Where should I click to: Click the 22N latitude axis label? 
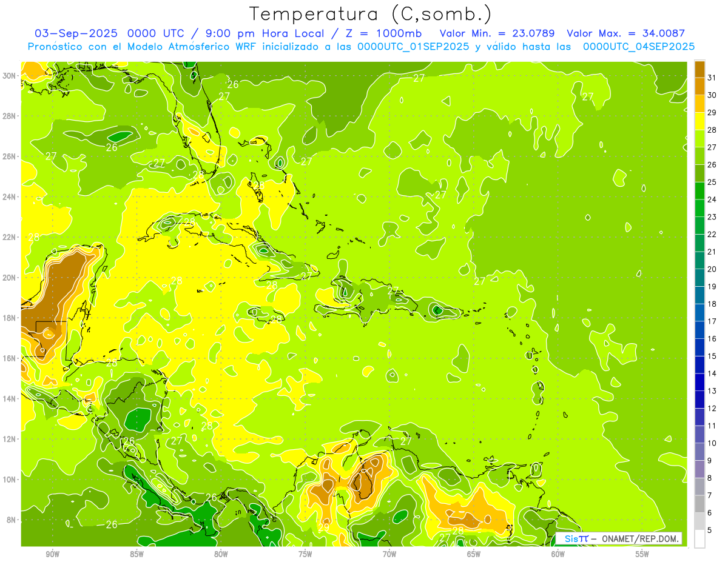point(10,237)
